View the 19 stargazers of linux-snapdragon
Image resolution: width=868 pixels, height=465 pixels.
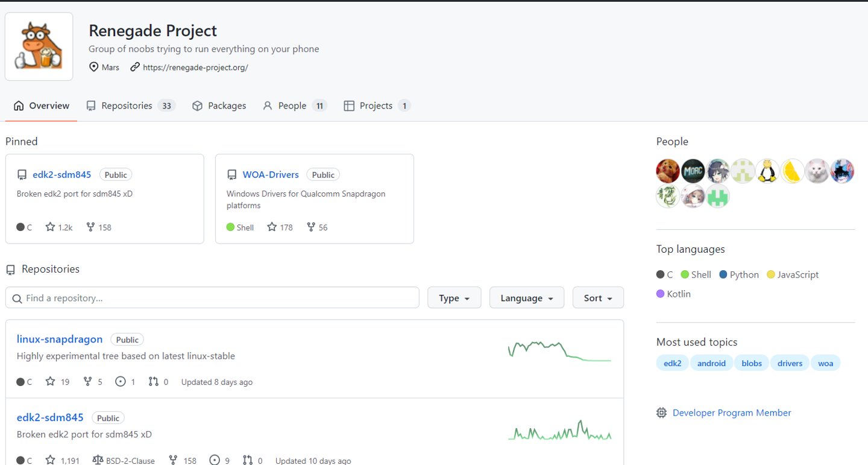click(x=58, y=382)
